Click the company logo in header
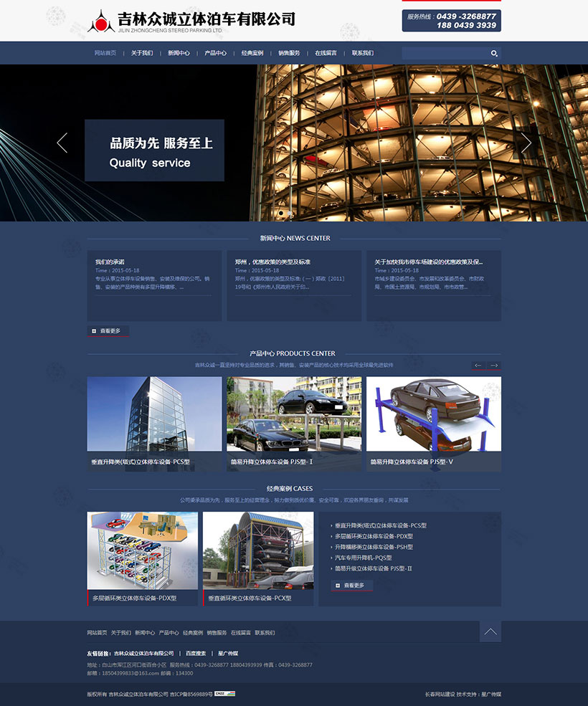 pyautogui.click(x=101, y=22)
